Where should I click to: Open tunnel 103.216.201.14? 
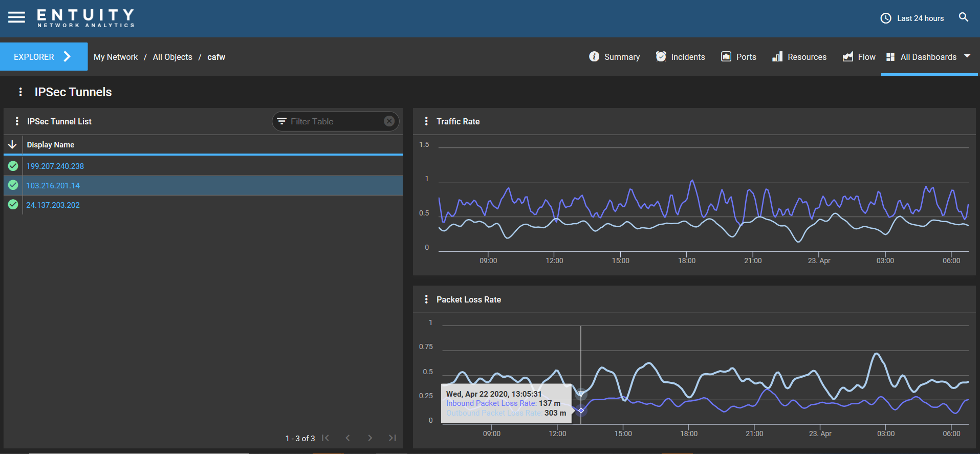tap(53, 186)
